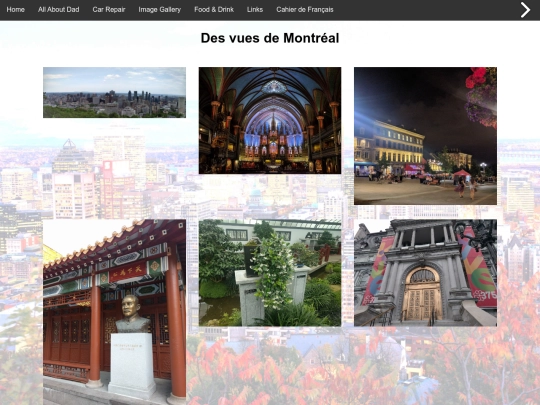Visit the Links page
The image size is (540, 405).
255,10
